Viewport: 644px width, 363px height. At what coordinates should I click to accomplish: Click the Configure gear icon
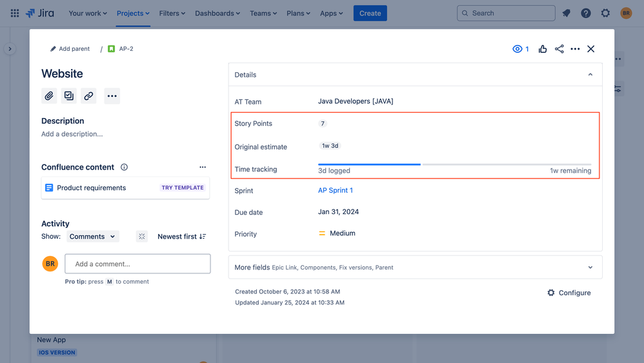coord(551,293)
